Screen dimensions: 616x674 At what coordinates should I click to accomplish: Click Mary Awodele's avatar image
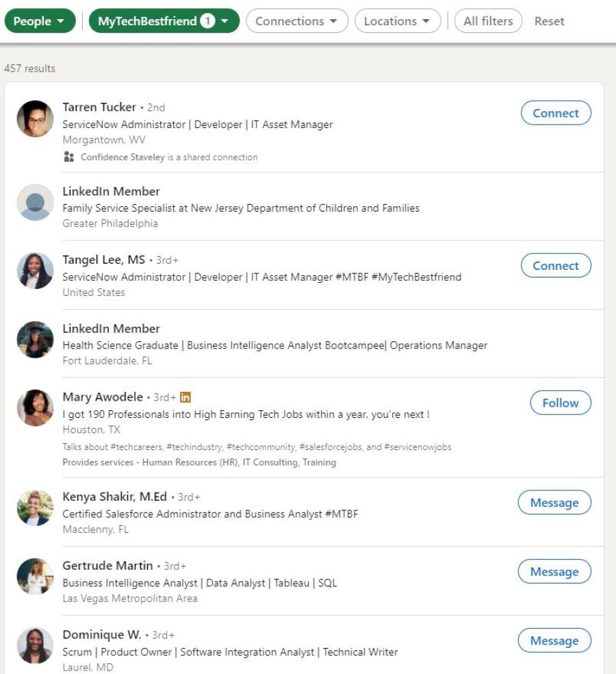point(35,408)
